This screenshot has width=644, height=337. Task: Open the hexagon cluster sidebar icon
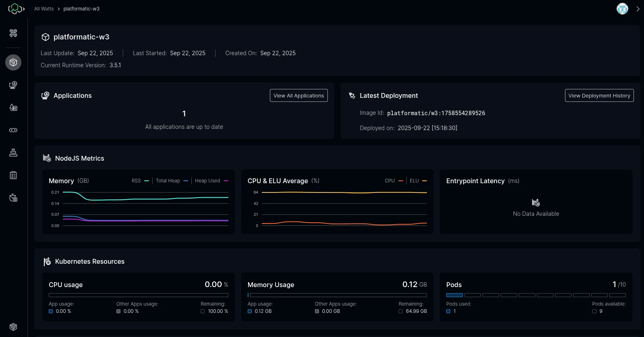click(13, 33)
